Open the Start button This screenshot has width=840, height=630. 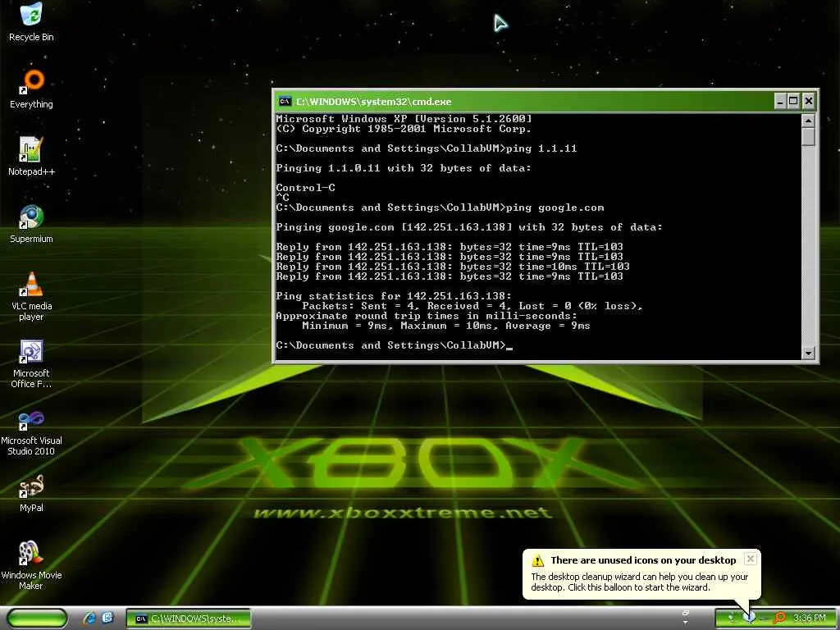click(38, 618)
